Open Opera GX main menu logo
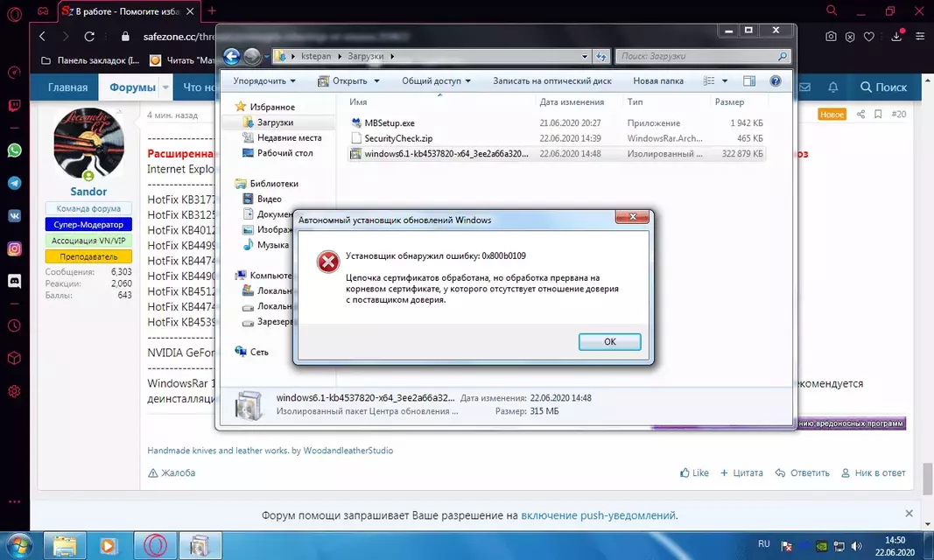 pyautogui.click(x=14, y=13)
